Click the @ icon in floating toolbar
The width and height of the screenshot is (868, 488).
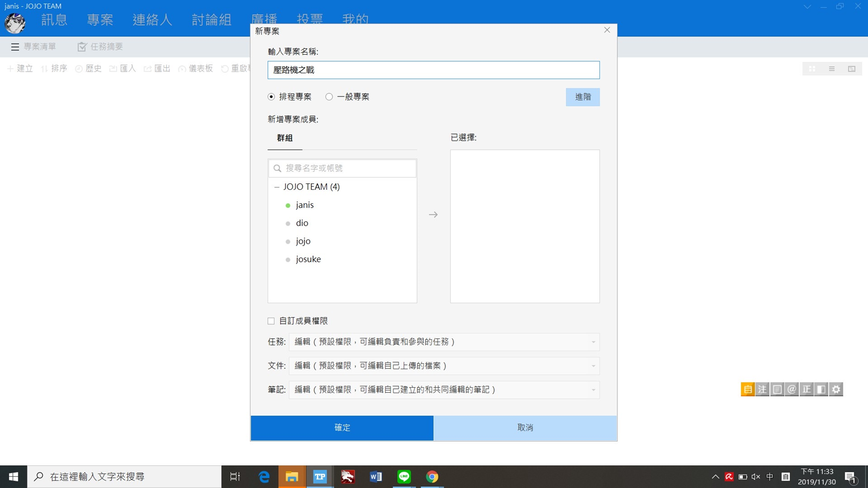point(792,389)
